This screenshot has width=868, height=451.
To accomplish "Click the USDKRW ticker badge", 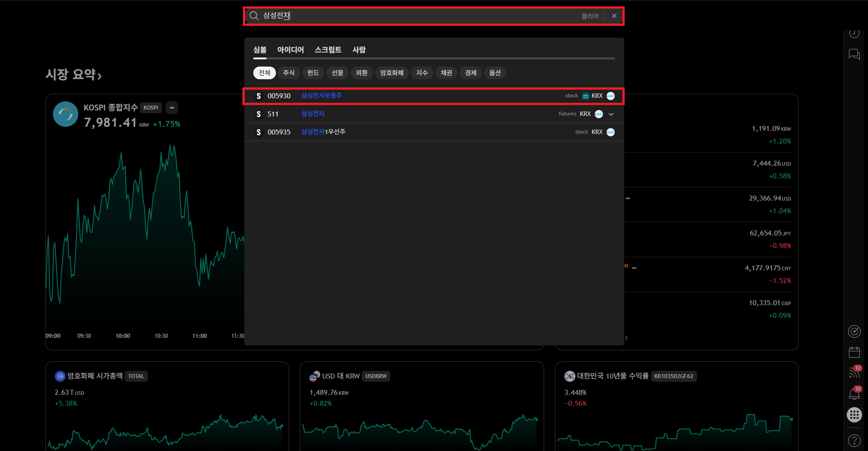I will click(x=376, y=376).
